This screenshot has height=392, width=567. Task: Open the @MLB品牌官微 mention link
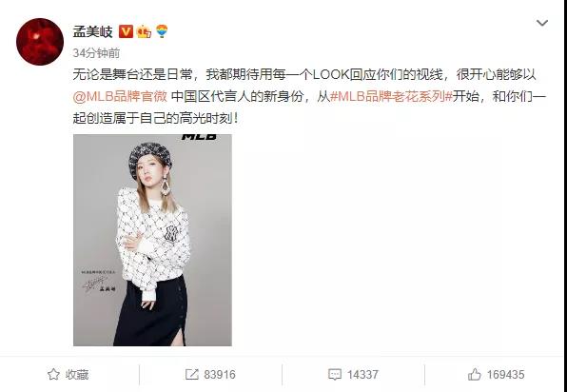(x=120, y=96)
